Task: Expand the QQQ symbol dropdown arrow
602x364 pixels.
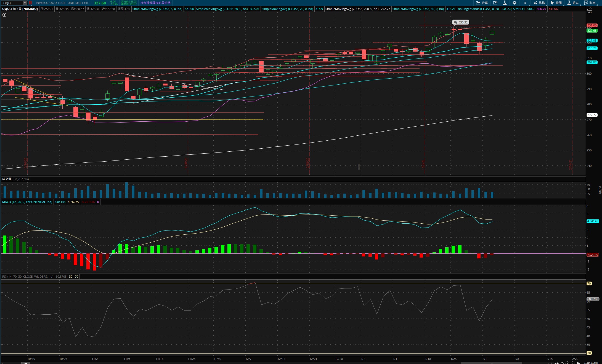Action: [25, 3]
